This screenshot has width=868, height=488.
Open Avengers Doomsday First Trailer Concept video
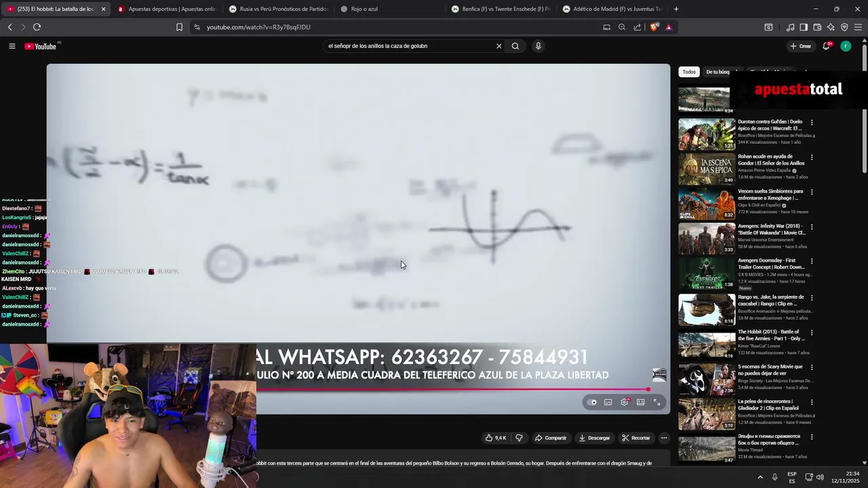pos(707,273)
